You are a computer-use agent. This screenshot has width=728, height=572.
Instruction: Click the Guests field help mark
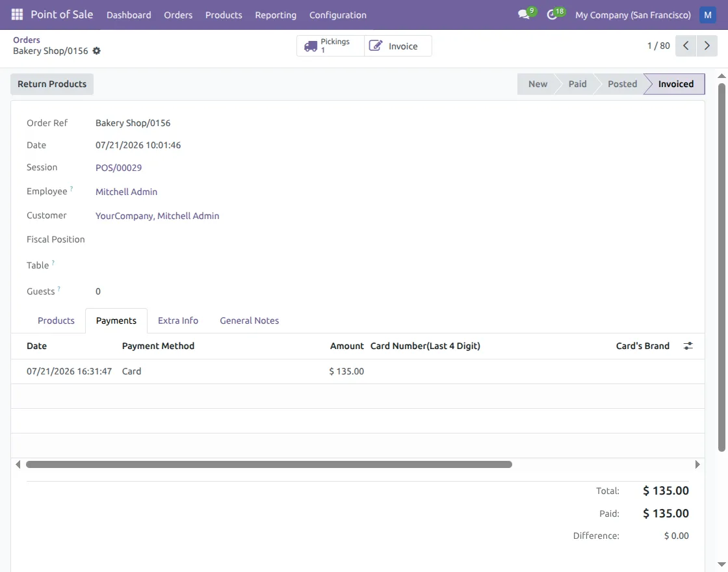[59, 289]
